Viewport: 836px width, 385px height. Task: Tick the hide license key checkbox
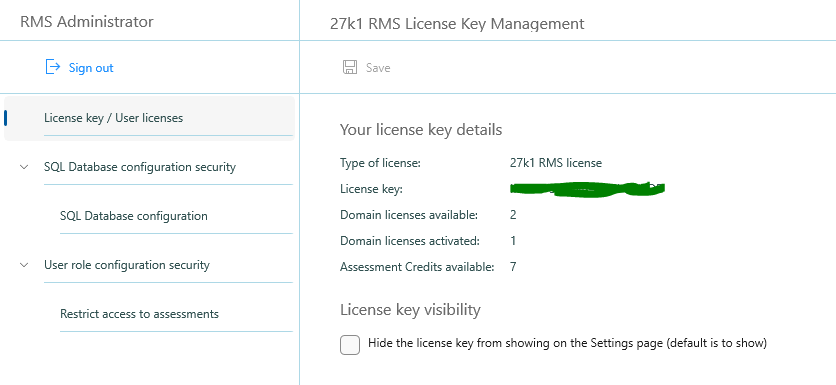(350, 344)
